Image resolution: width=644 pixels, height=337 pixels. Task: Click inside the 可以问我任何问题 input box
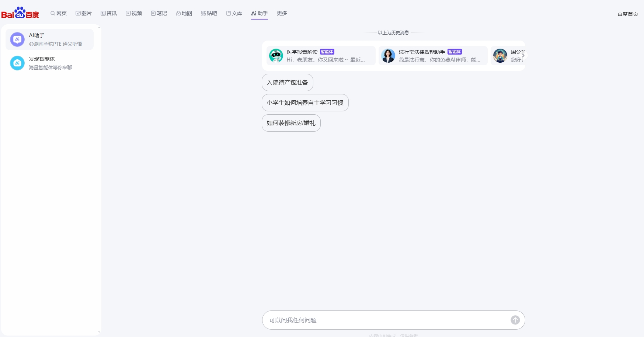coord(369,320)
